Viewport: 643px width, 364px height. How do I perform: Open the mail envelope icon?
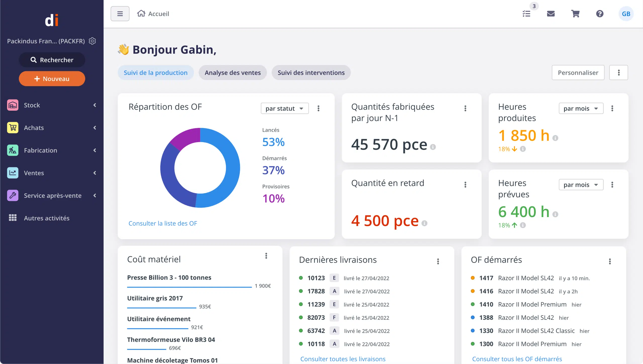tap(551, 14)
